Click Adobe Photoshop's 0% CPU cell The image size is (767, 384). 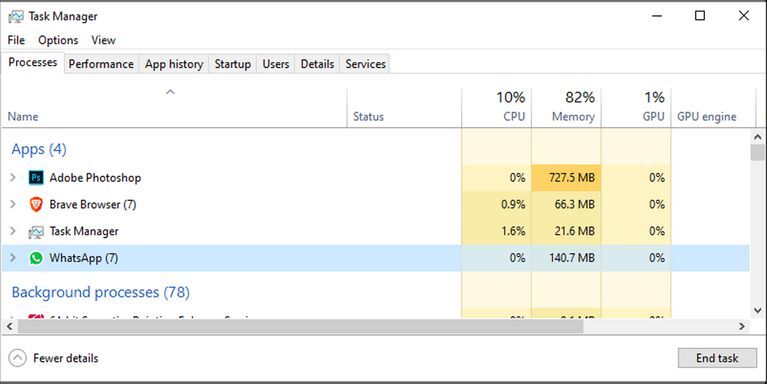coord(496,178)
